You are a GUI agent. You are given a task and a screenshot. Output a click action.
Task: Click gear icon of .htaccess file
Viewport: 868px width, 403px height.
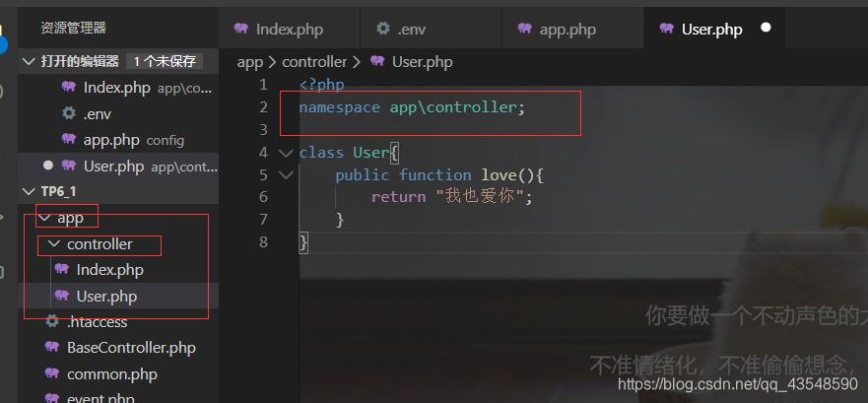click(52, 321)
